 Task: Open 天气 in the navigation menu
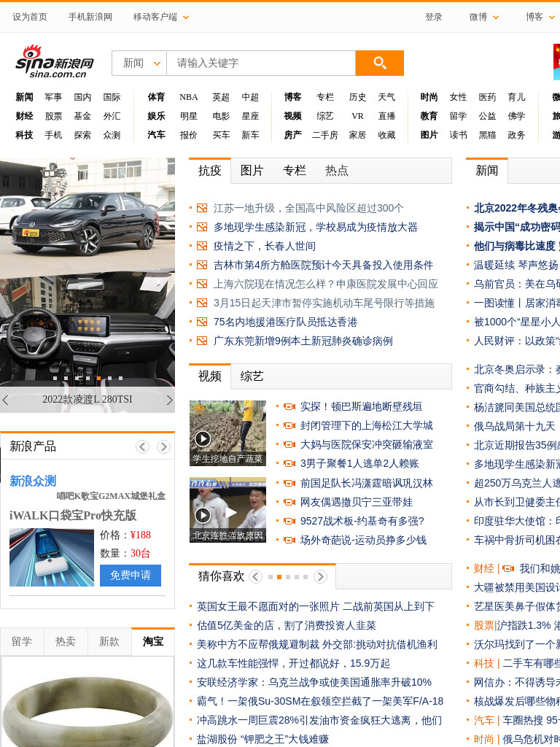tap(386, 97)
